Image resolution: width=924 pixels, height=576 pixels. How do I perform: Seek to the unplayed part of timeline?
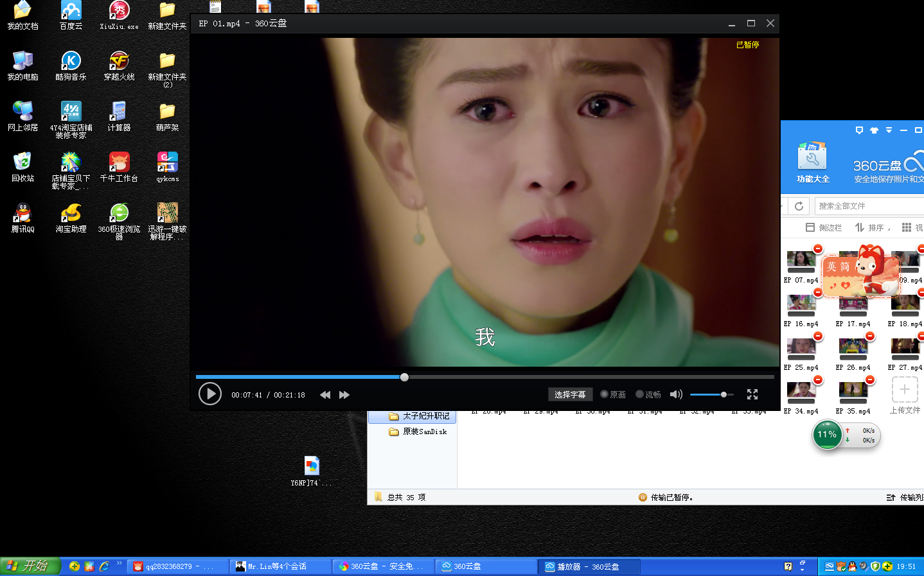(x=591, y=377)
